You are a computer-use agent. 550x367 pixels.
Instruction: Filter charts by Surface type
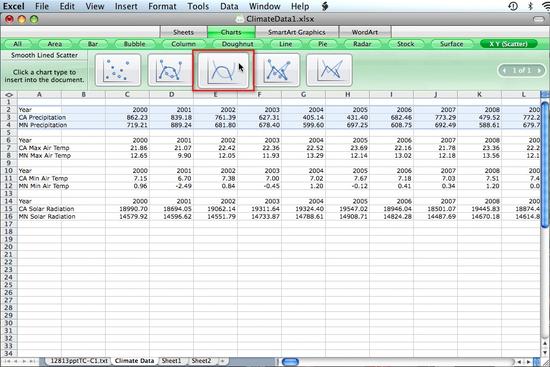point(451,44)
